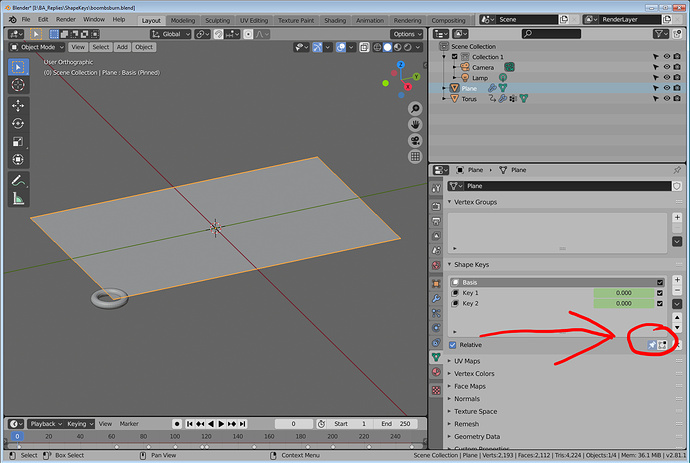Viewport: 690px width, 463px height.
Task: Open the Material properties tab
Action: [436, 372]
